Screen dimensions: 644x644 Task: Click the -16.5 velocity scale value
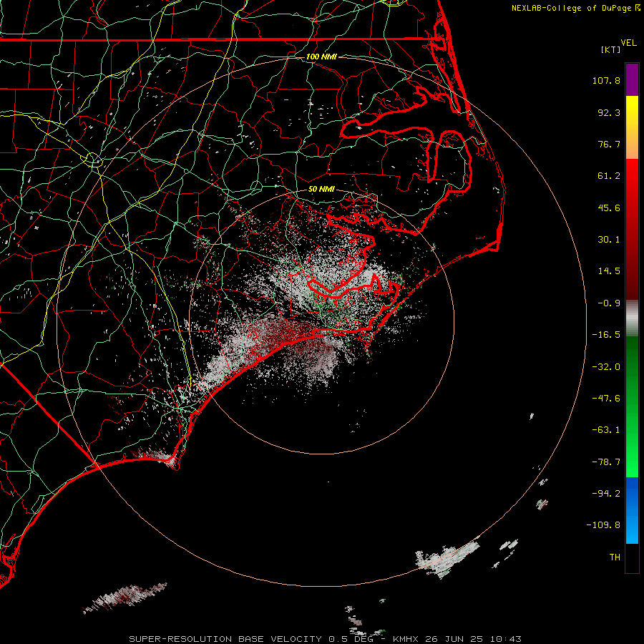click(606, 335)
